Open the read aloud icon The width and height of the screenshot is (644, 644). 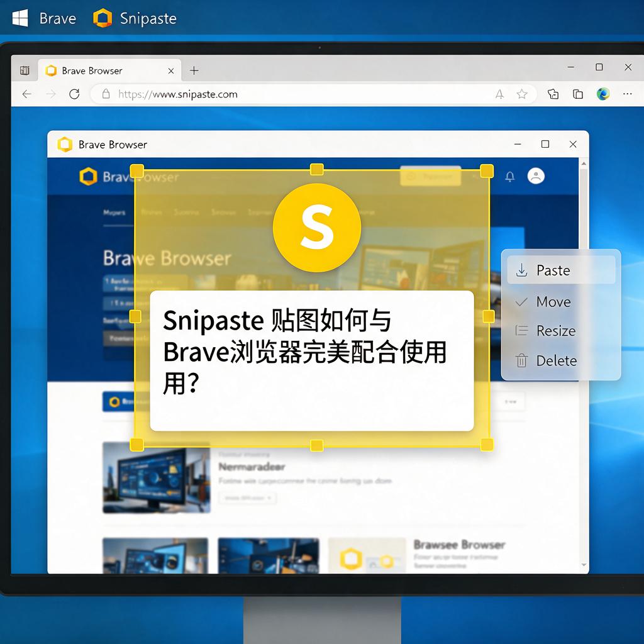pyautogui.click(x=499, y=94)
